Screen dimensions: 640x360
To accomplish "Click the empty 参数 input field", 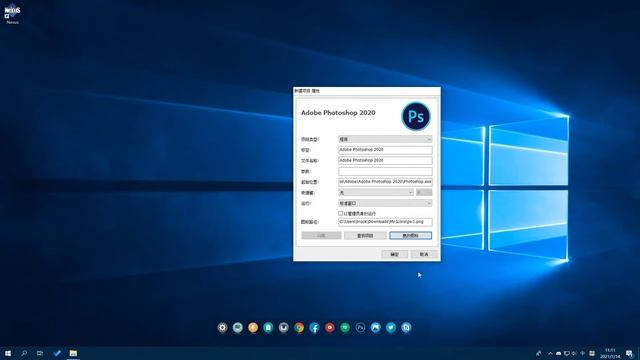I will [385, 171].
